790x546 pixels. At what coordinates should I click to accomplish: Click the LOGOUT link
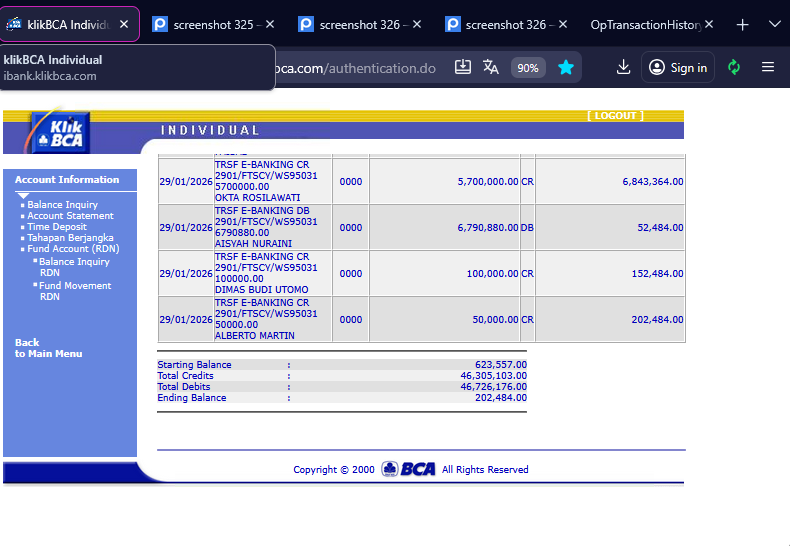(615, 115)
